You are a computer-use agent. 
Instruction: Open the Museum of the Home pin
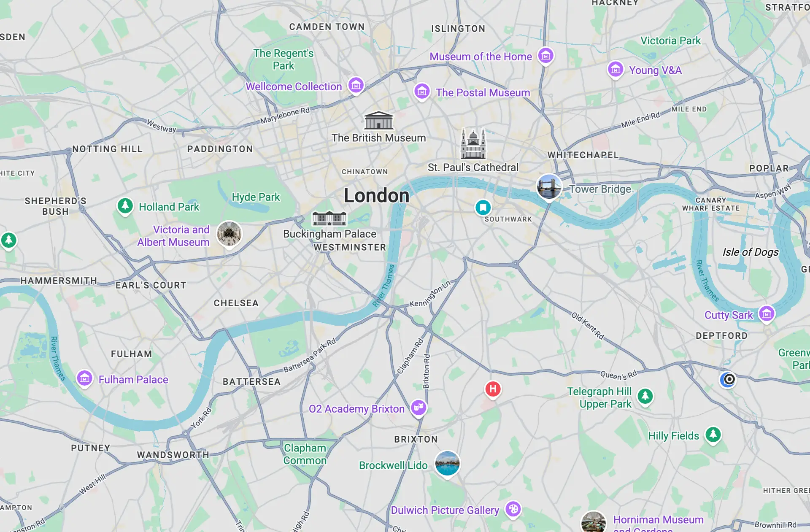[x=546, y=55]
